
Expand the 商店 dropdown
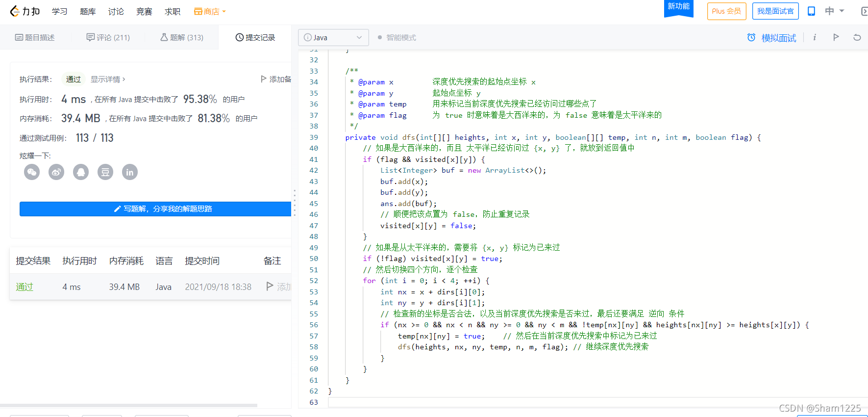pos(210,11)
